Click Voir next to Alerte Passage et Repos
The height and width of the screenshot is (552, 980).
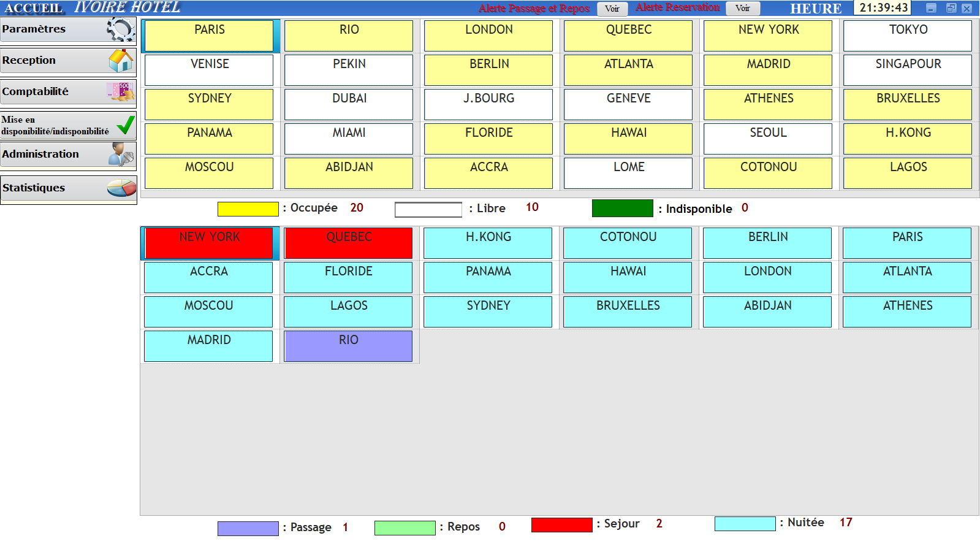612,9
